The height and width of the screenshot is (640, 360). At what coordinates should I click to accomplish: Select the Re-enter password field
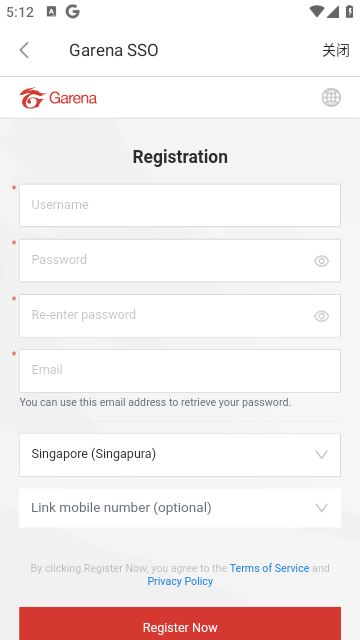point(180,316)
